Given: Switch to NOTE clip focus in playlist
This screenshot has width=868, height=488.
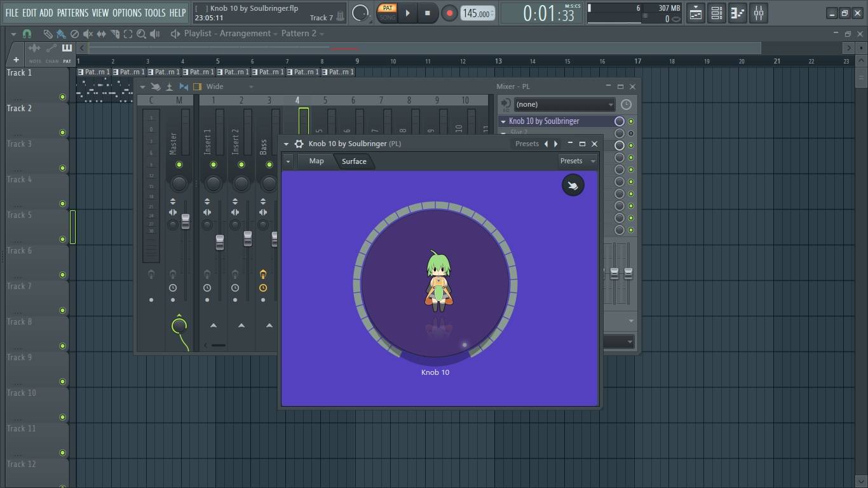Looking at the screenshot, I should click(x=35, y=51).
